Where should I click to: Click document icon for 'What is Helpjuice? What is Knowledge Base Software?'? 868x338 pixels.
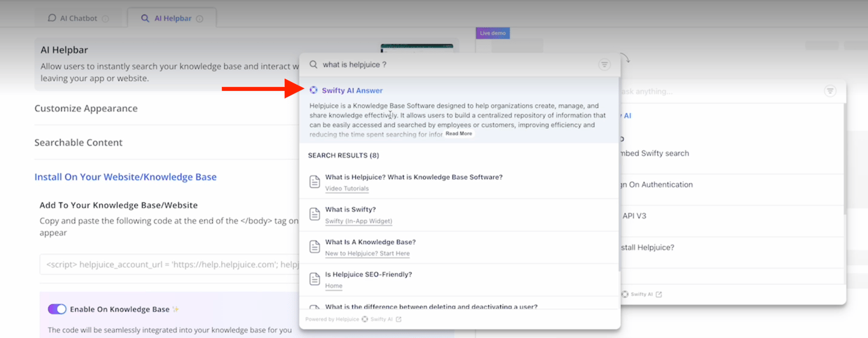pos(315,182)
